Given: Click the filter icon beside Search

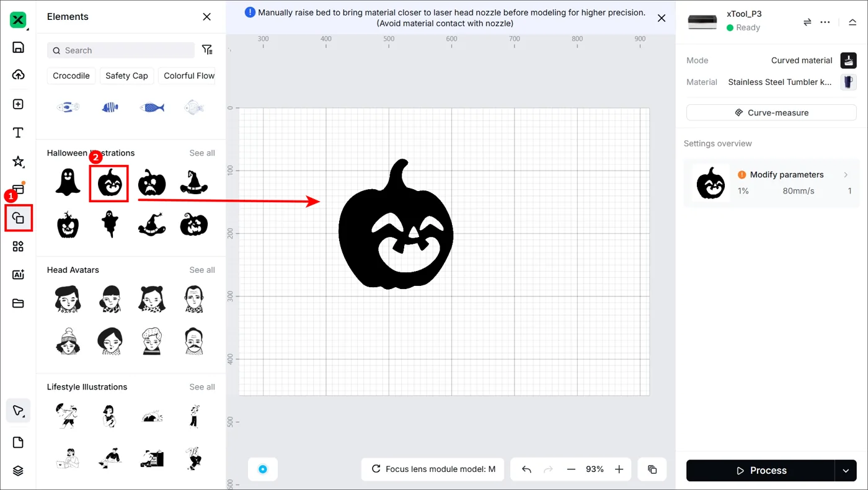Looking at the screenshot, I should point(207,50).
